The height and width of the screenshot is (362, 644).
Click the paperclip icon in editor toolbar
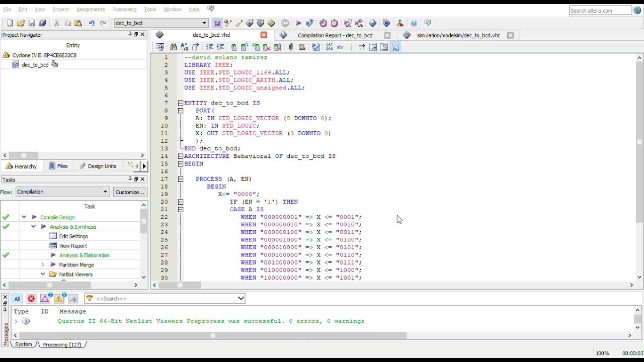[291, 47]
